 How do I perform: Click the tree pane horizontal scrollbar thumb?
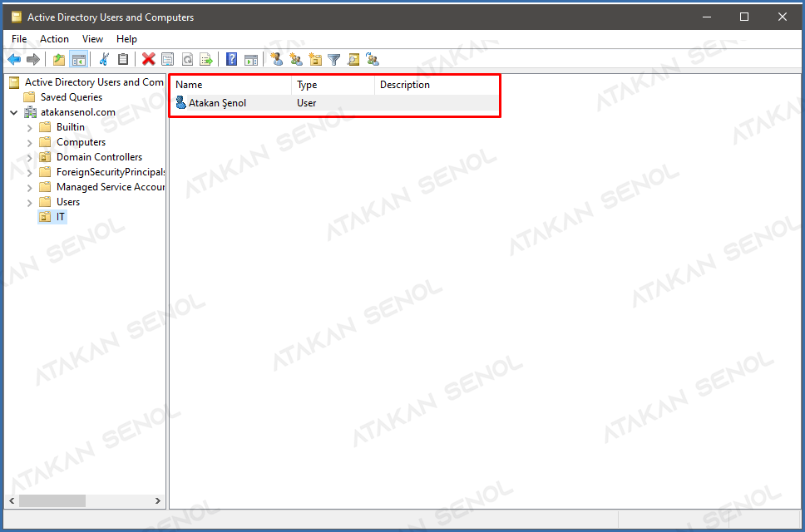[x=52, y=500]
